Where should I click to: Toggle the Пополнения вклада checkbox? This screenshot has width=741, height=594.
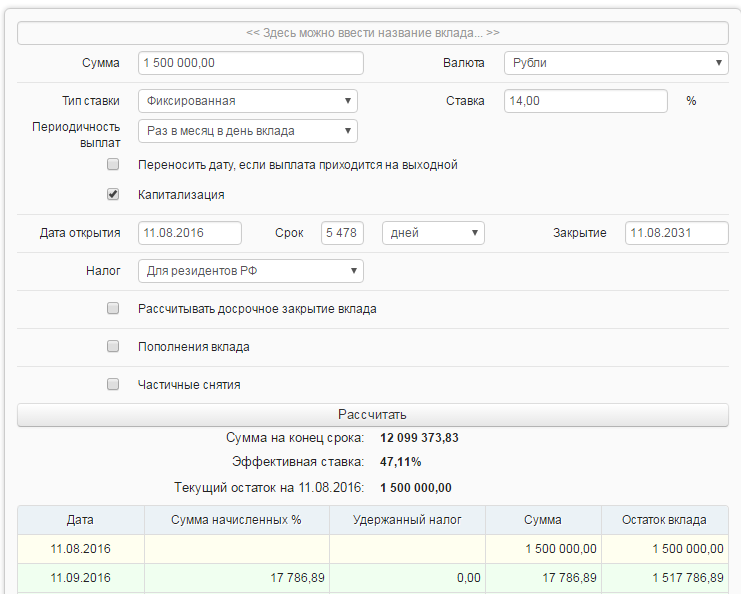[113, 347]
